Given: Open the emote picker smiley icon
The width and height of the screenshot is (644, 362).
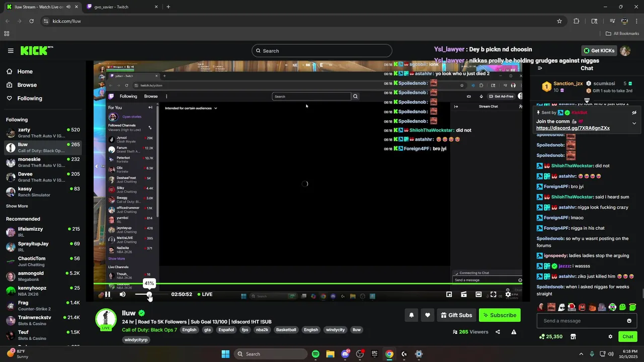Looking at the screenshot, I should pyautogui.click(x=629, y=321).
